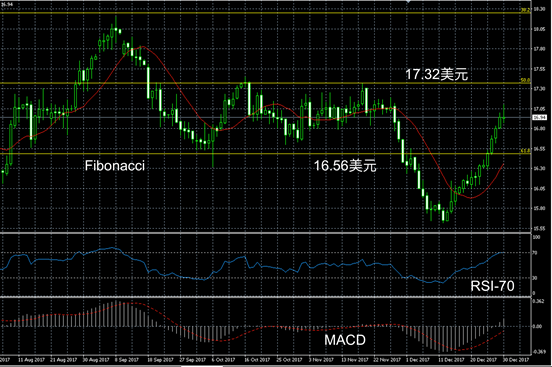Click the 38.2 Fibonacci level tag

pyautogui.click(x=525, y=11)
